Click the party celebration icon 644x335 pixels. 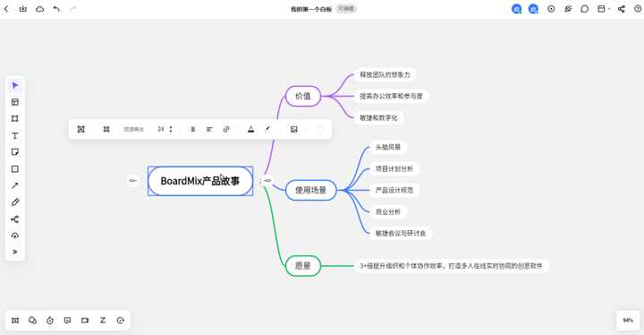(x=568, y=9)
